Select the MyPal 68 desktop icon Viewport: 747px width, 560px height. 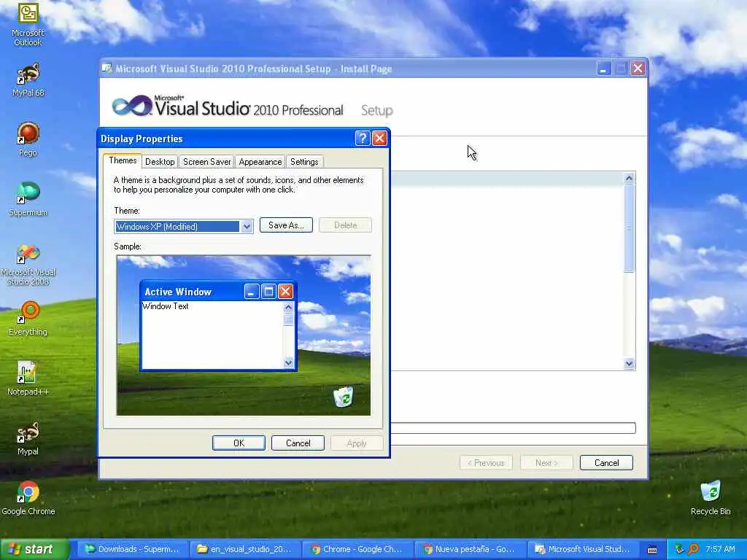point(28,80)
